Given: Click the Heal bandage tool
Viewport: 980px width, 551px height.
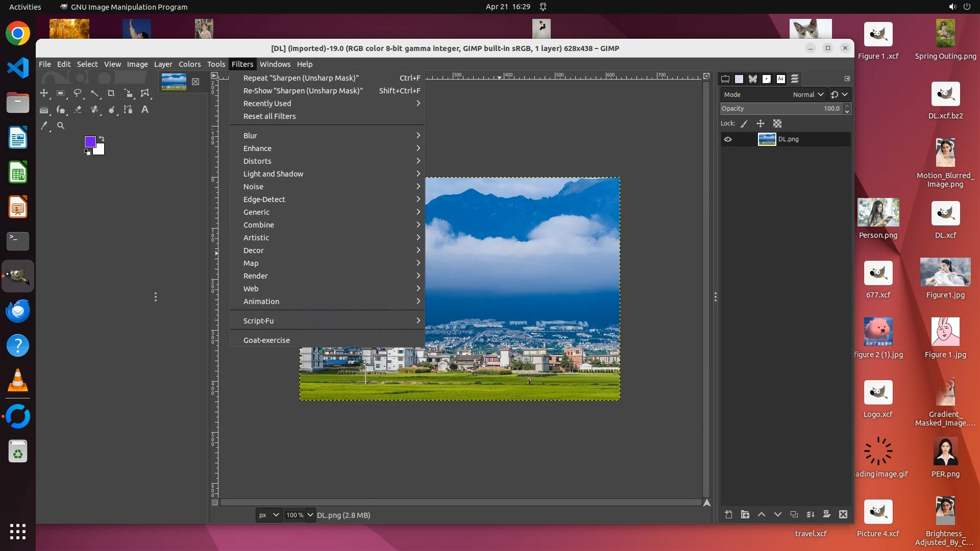Looking at the screenshot, I should (x=94, y=110).
